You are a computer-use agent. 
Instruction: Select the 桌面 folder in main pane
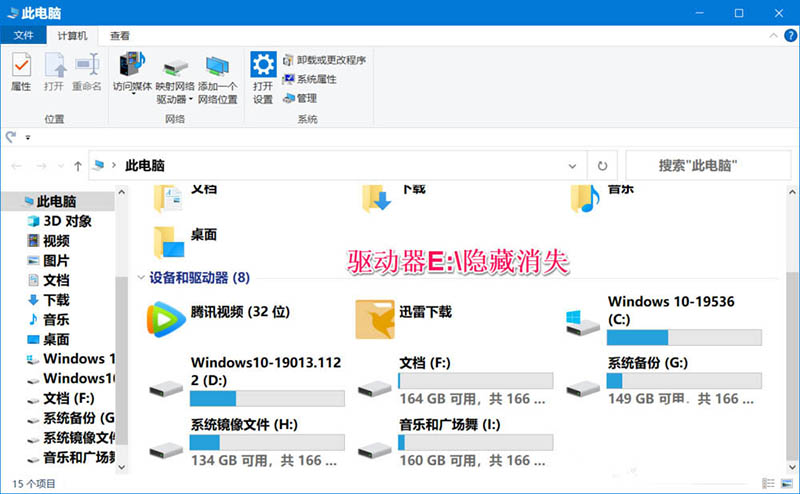coord(186,241)
